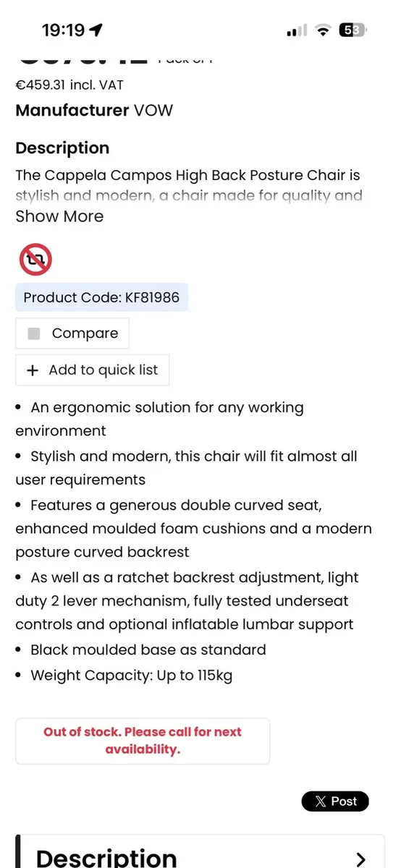The image size is (401, 868).
Task: Click the plus icon beside Add to quick list
Action: 32,370
